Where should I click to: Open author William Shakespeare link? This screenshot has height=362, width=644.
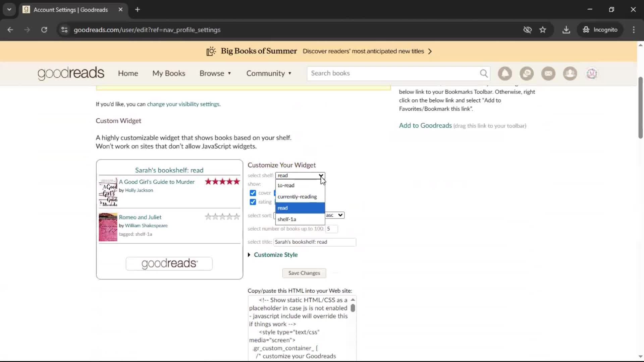(146, 226)
